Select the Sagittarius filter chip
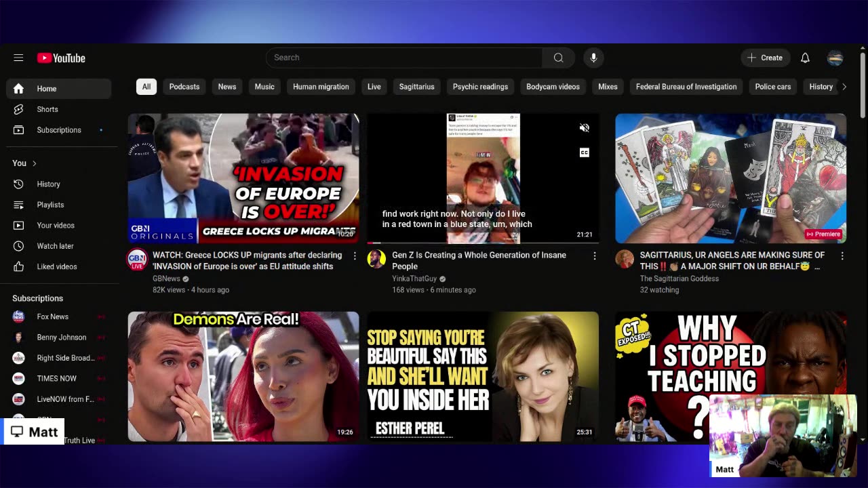 point(417,87)
